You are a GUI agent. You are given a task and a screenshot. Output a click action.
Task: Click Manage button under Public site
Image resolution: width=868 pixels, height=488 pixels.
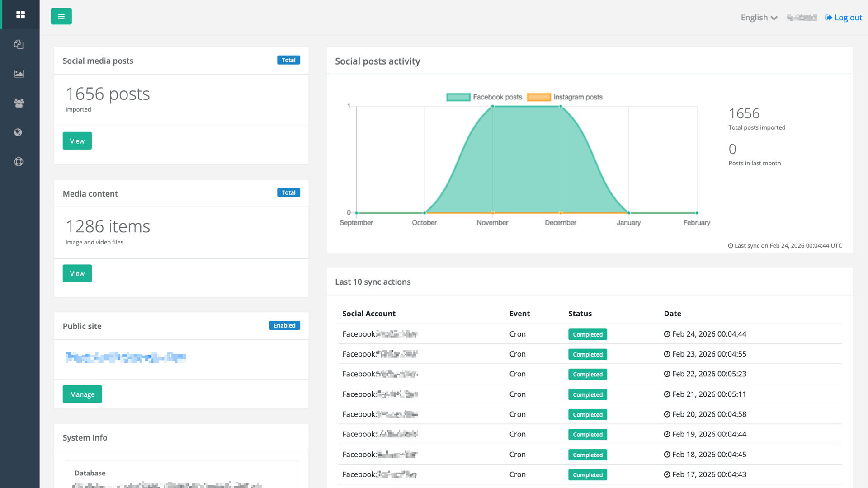(82, 394)
